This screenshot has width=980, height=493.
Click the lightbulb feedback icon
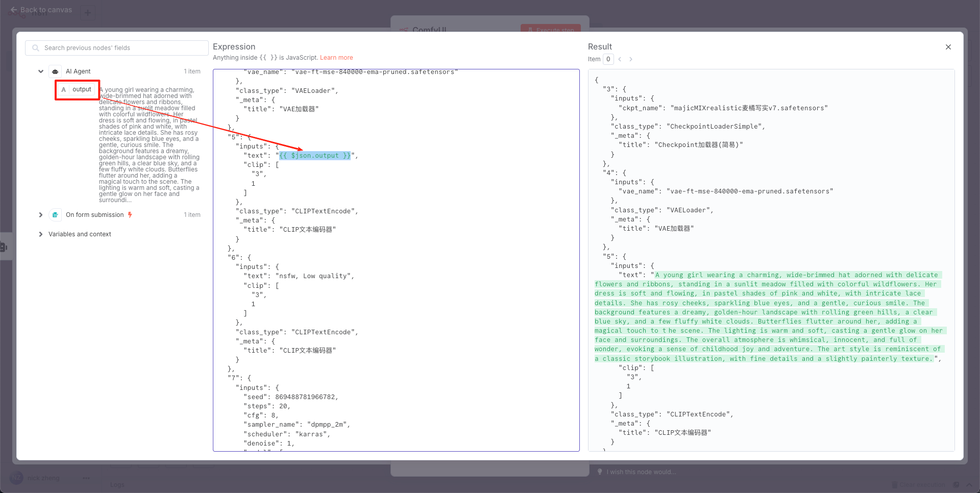pyautogui.click(x=600, y=472)
